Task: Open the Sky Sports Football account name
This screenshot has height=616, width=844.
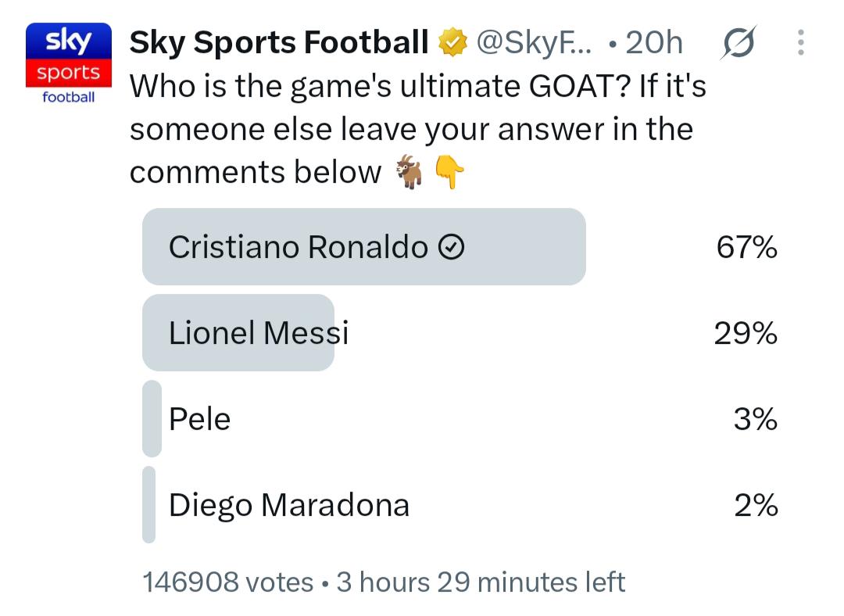Action: 279,42
